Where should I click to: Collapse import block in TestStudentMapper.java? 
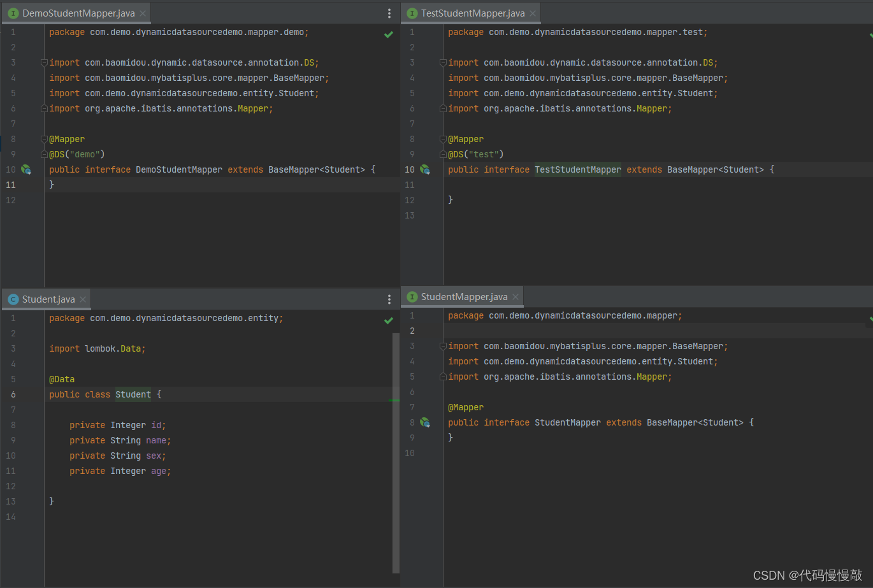[443, 62]
